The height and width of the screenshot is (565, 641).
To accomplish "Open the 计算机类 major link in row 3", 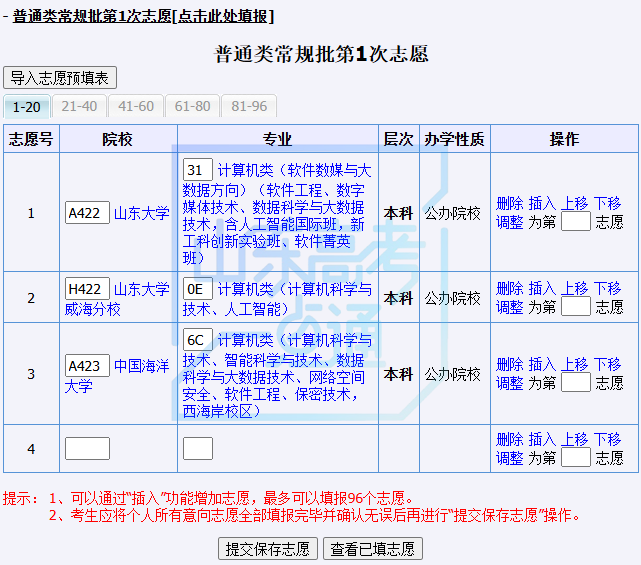I will point(245,340).
